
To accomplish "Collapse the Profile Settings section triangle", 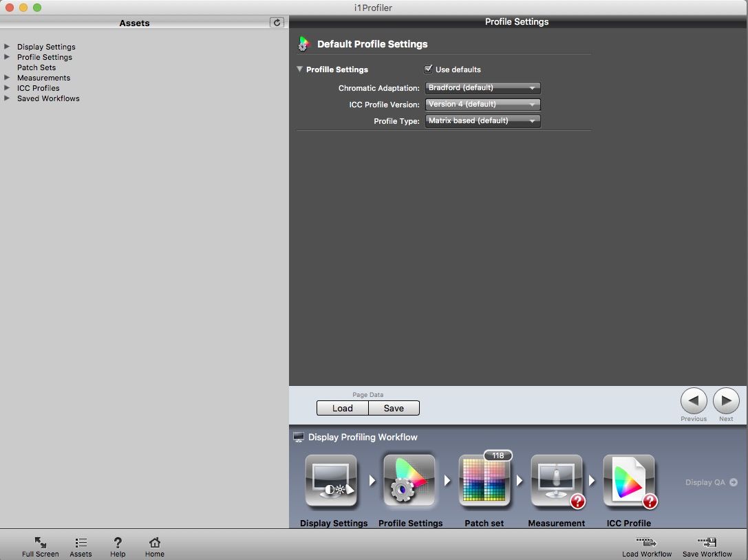I will pyautogui.click(x=299, y=69).
